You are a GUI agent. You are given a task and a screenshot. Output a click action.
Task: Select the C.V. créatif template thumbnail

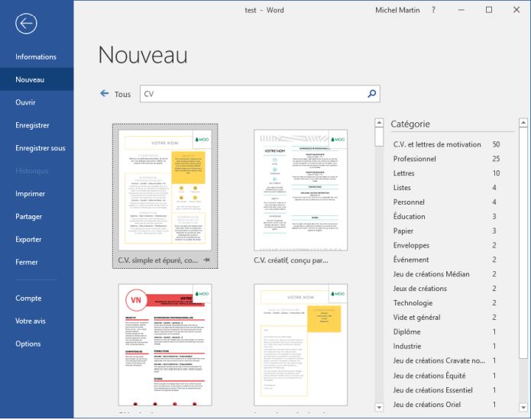[300, 190]
